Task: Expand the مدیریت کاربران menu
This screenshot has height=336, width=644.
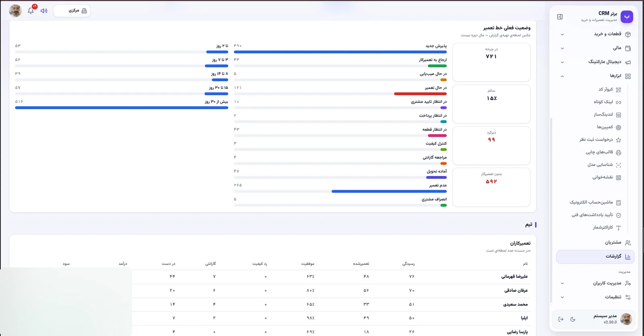Action: click(596, 283)
